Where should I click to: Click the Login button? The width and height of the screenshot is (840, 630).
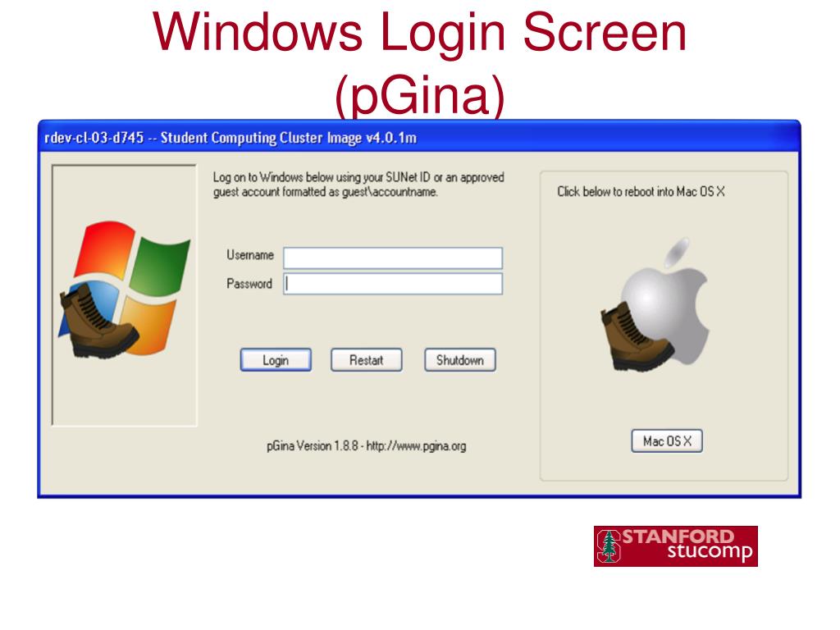276,360
